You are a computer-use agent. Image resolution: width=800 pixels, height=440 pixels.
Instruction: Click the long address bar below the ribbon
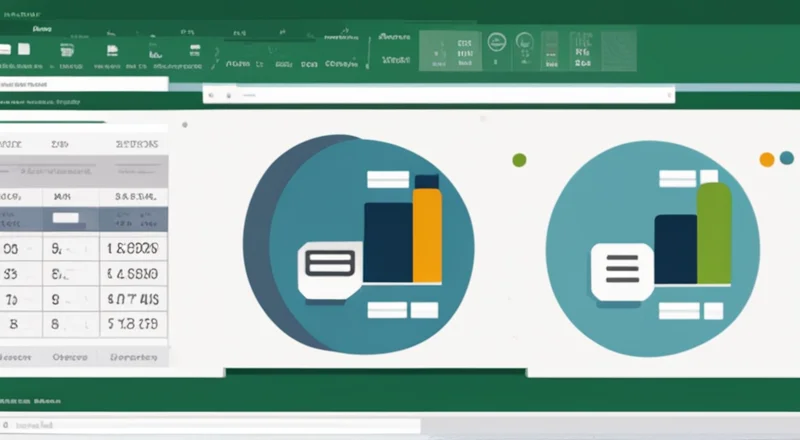440,95
